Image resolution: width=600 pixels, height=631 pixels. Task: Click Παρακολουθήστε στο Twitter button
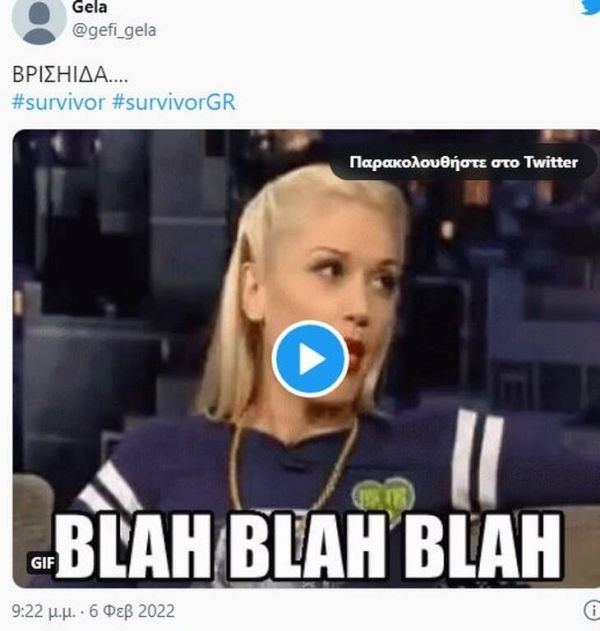tap(464, 163)
